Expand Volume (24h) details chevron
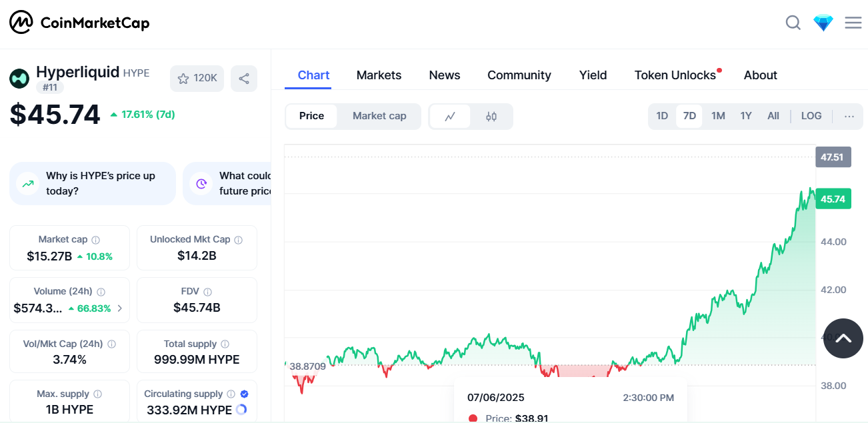Image resolution: width=868 pixels, height=423 pixels. (119, 308)
